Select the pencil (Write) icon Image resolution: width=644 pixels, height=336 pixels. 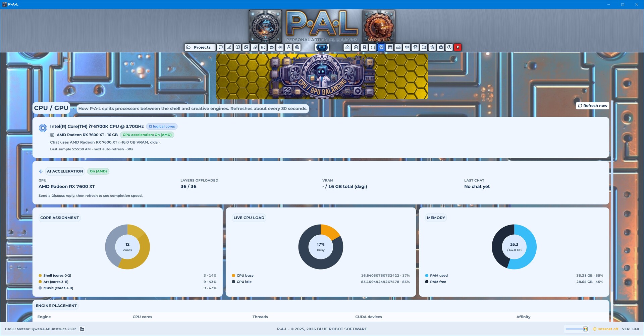pos(229,47)
